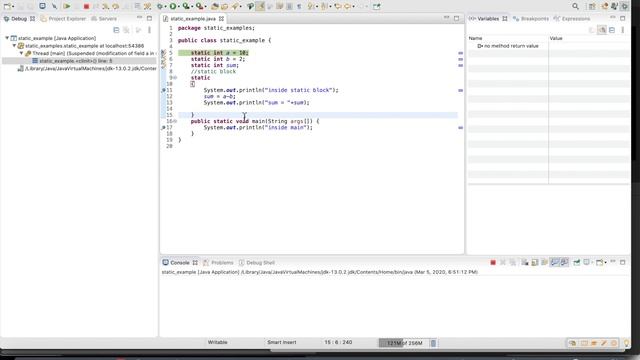
Task: Terminate from the Console red square icon
Action: [x=493, y=262]
